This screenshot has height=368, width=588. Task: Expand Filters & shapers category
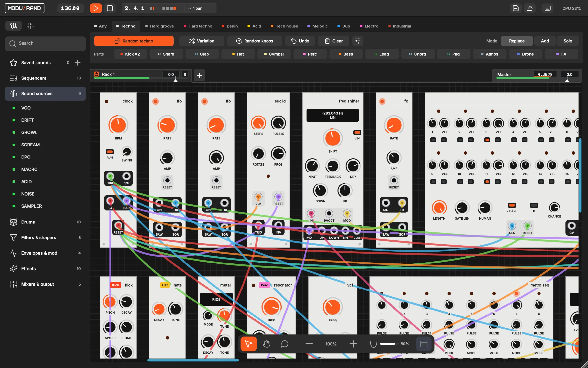[x=45, y=237]
